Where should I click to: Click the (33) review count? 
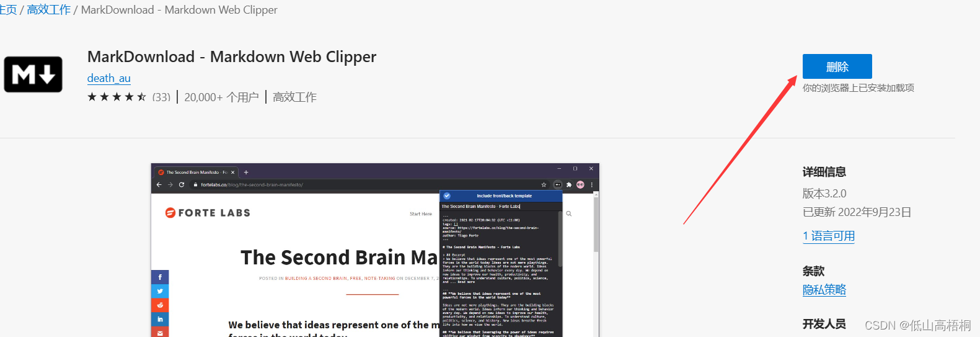point(161,97)
